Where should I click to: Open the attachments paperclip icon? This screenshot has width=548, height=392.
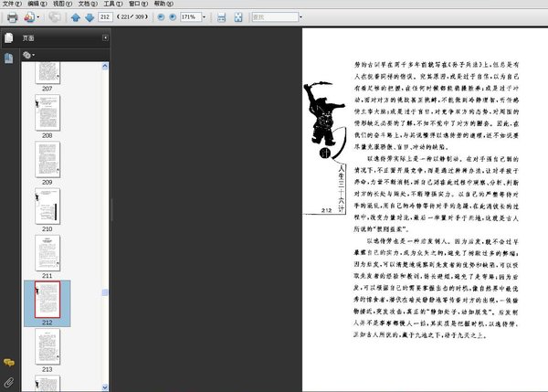pos(9,382)
